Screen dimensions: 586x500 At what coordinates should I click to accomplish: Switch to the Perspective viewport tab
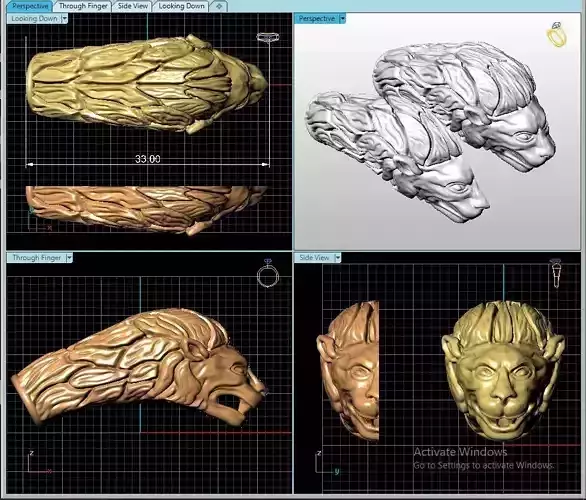point(30,6)
